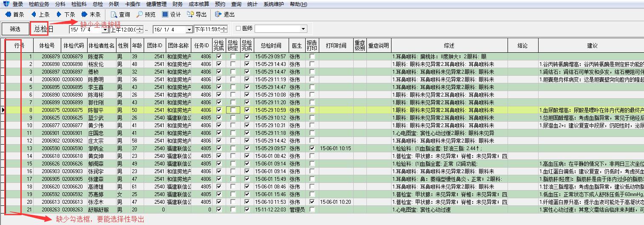Viewport: 644px width, 225px height.
Task: Toggle 报告打印 checkbox for 邹炳全 row
Action: 312,148
